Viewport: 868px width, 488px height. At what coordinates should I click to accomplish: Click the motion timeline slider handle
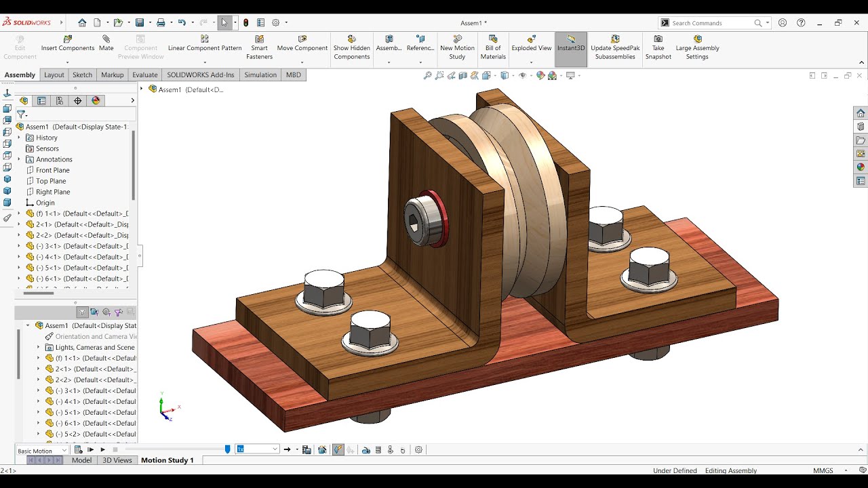[x=228, y=449]
